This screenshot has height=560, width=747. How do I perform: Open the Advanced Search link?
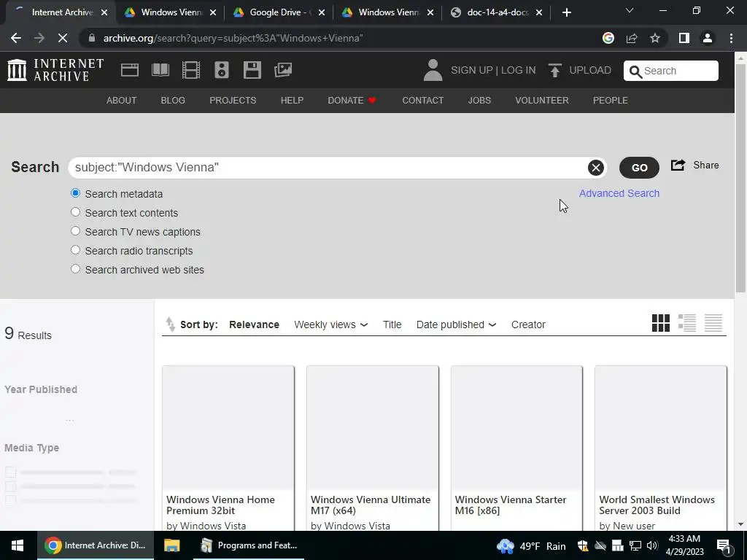tap(619, 193)
